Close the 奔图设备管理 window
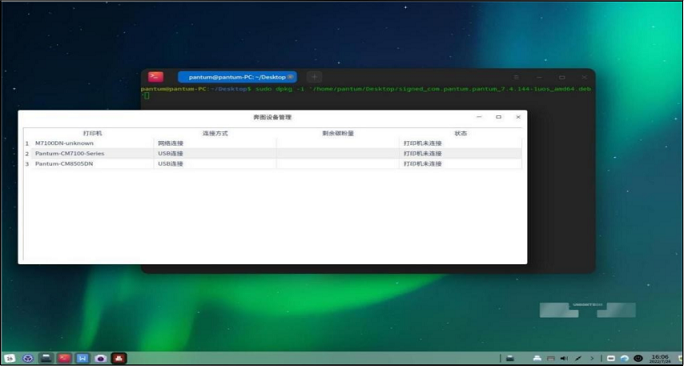Image resolution: width=684 pixels, height=366 pixels. point(518,117)
